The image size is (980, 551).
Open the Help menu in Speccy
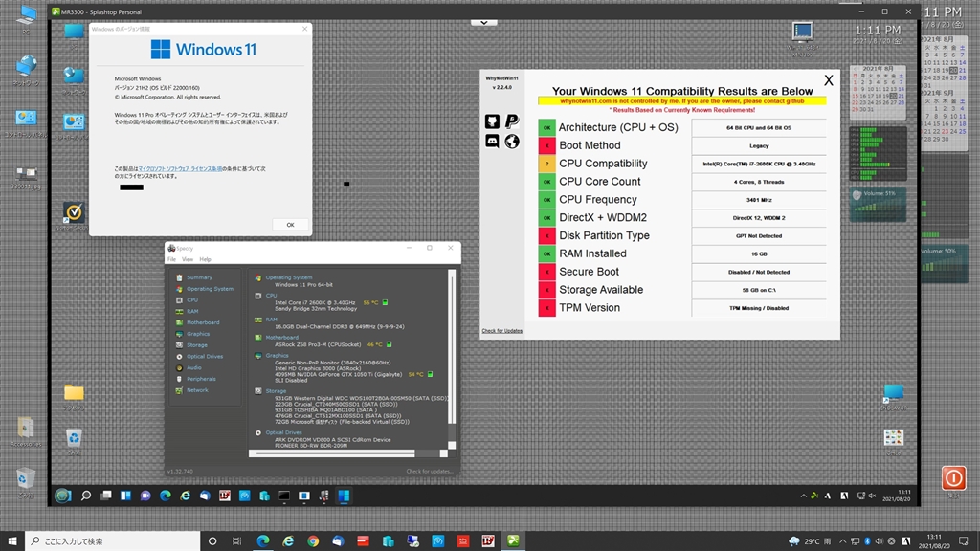[x=205, y=259]
